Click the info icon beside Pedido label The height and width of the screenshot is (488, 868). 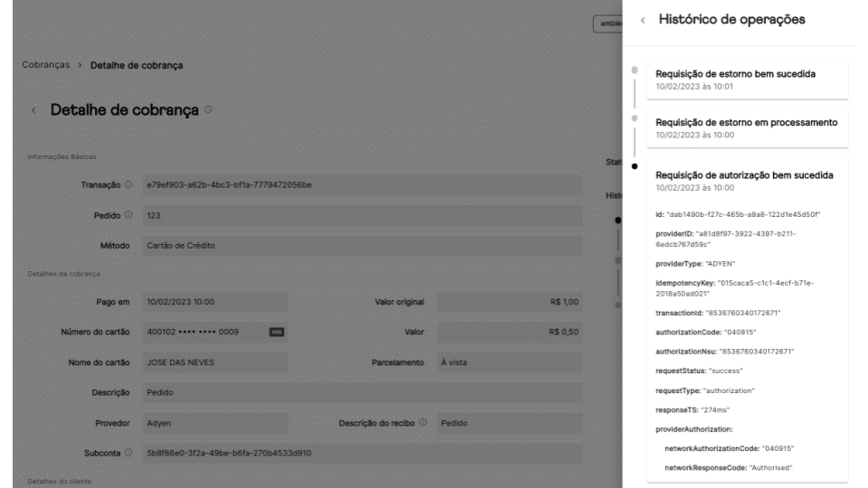(x=127, y=215)
